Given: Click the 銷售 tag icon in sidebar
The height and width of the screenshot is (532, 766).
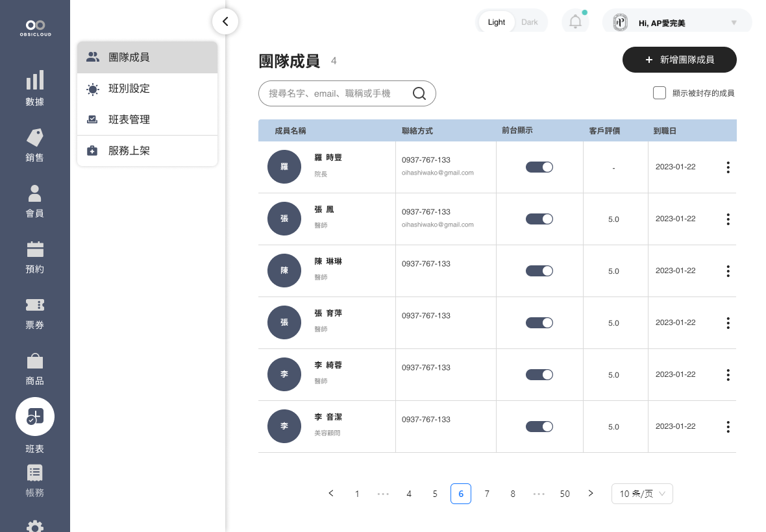Looking at the screenshot, I should click(x=35, y=137).
